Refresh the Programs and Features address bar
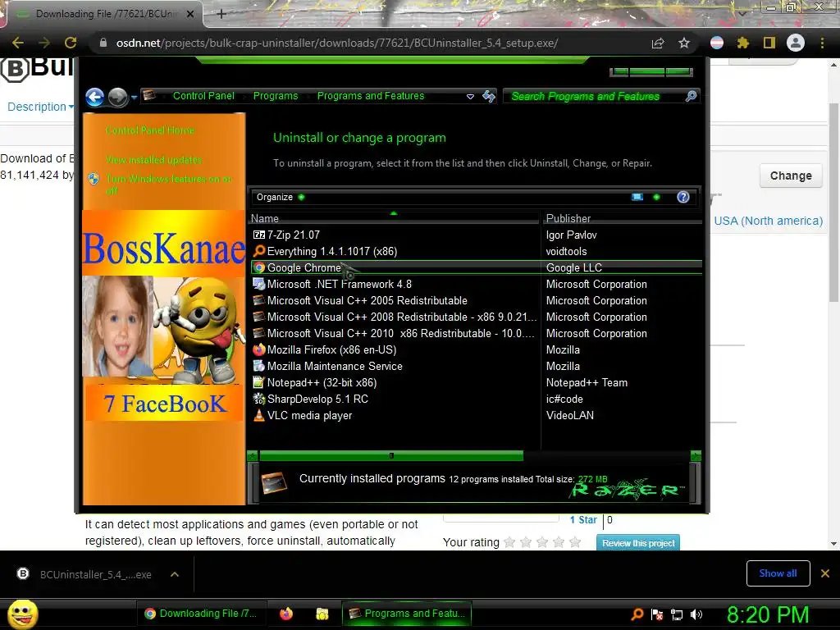The height and width of the screenshot is (630, 840). [489, 96]
